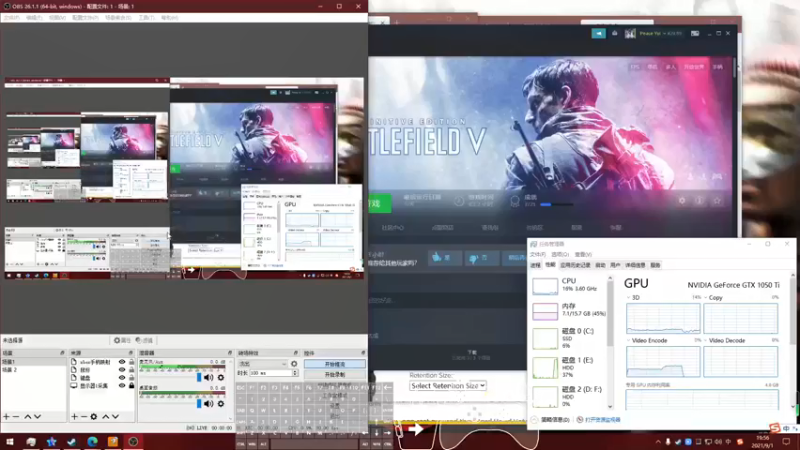Open 文件(F) menu in Task Manager
Viewport: 800px width, 450px height.
(538, 254)
